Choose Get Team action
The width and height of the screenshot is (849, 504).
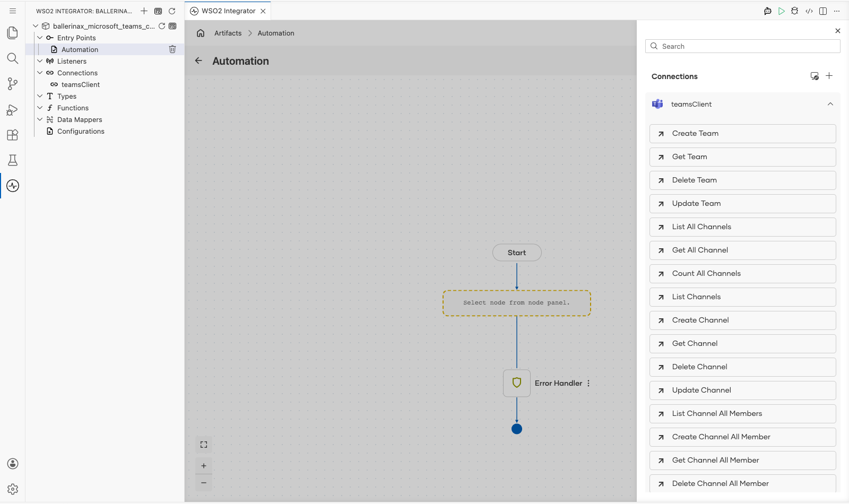[742, 157]
